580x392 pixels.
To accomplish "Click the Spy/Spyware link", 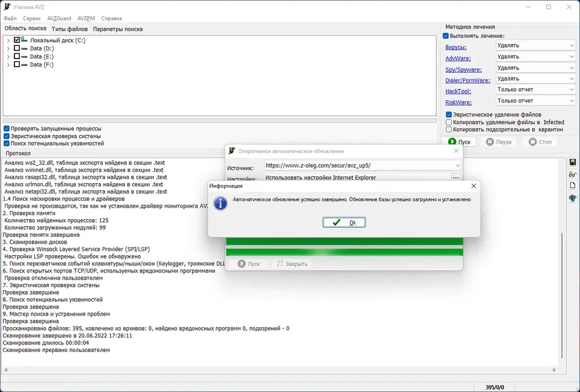I will pos(463,70).
